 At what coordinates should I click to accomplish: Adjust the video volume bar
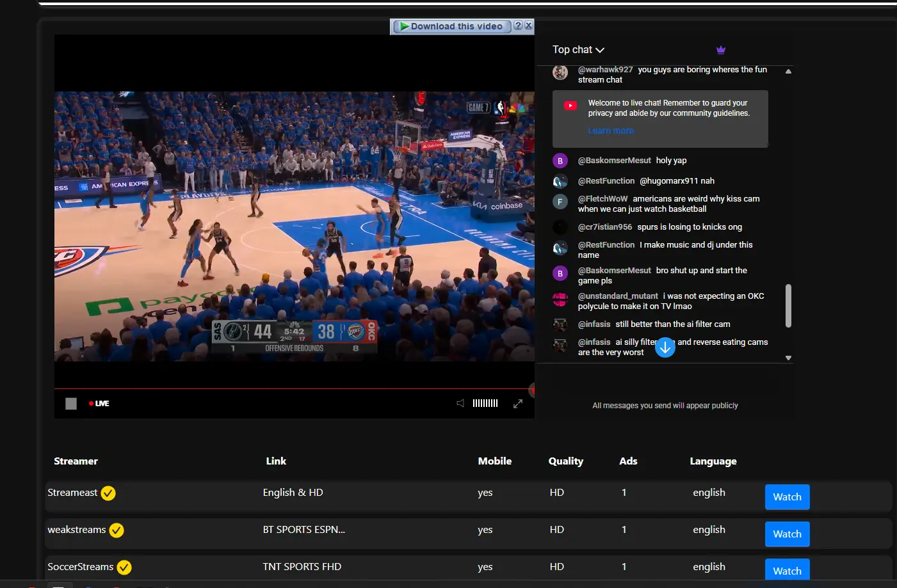(x=485, y=403)
